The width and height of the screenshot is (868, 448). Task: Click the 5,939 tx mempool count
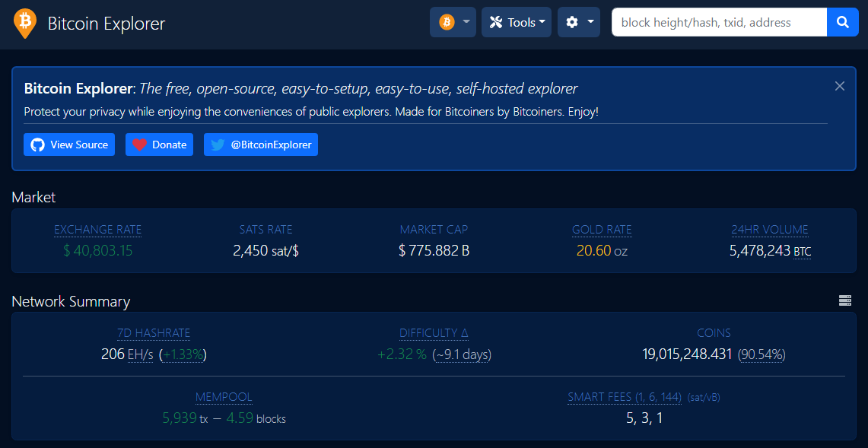185,418
